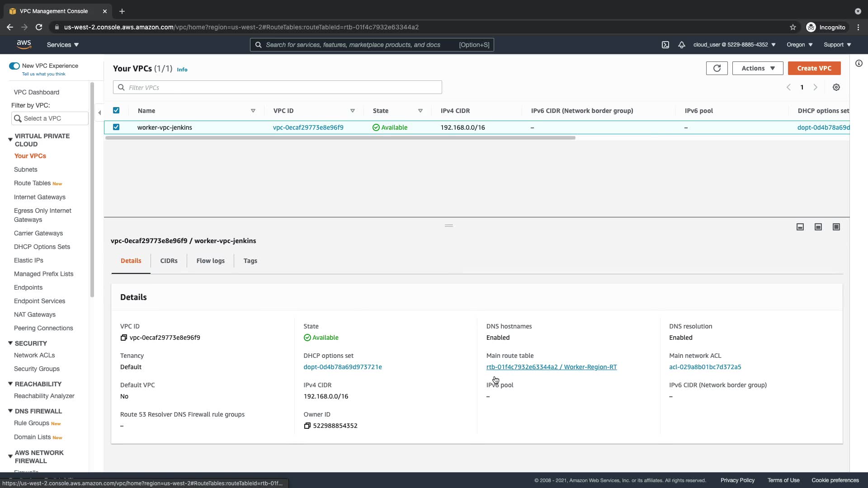868x488 pixels.
Task: Click the notifications bell icon
Action: [x=682, y=45]
